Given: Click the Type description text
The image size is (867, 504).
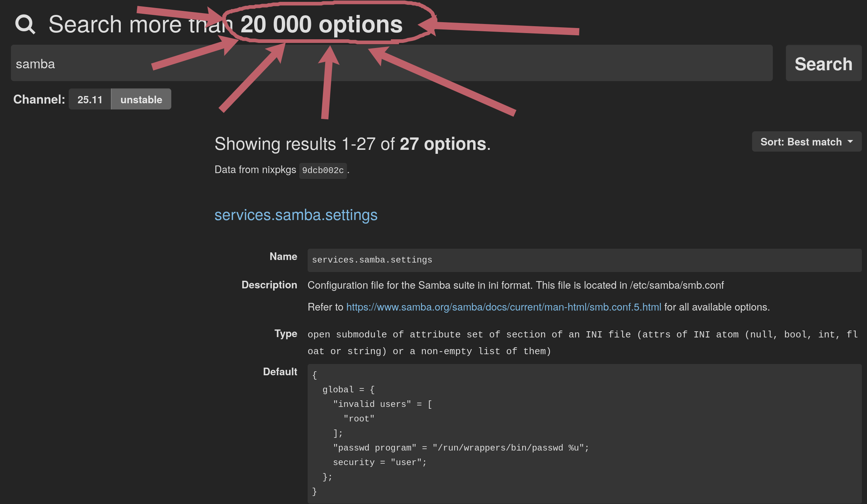Looking at the screenshot, I should click(582, 343).
